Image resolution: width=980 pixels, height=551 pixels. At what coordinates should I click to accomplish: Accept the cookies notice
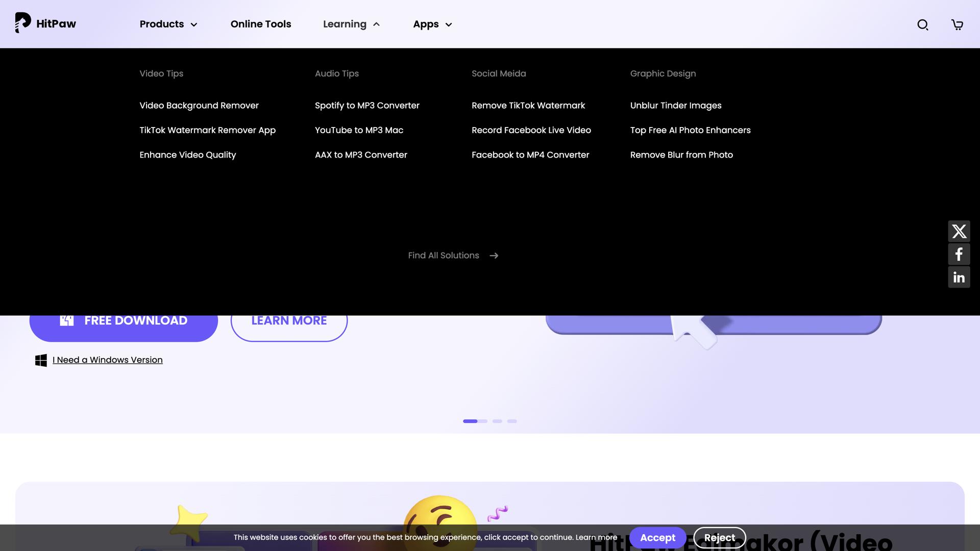coord(657,538)
